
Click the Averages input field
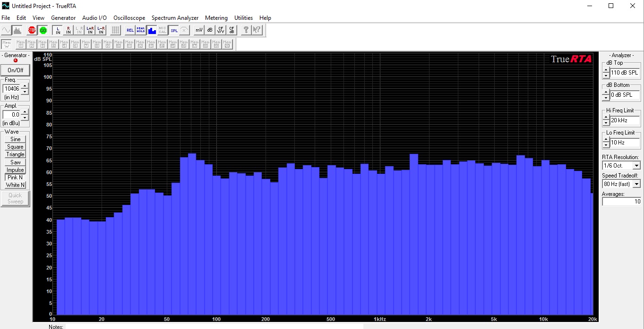[x=621, y=202]
